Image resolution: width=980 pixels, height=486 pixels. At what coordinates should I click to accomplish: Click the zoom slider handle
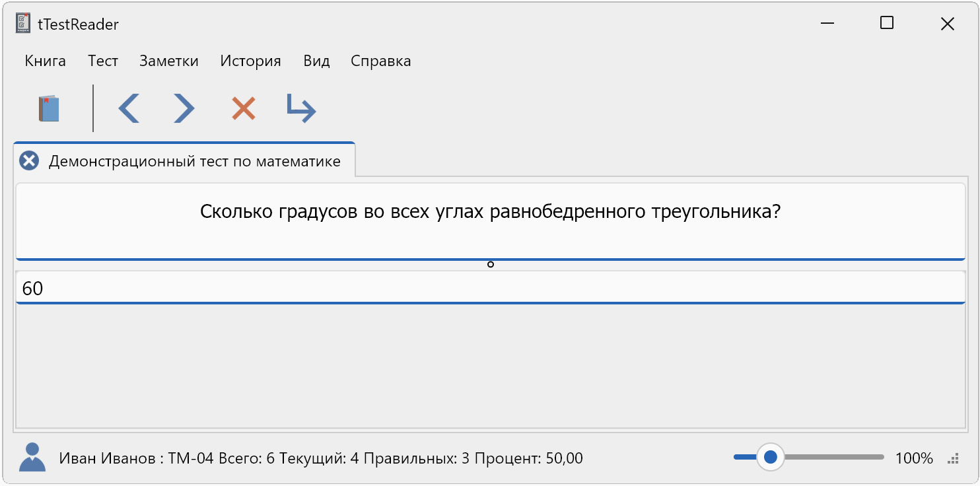point(770,457)
